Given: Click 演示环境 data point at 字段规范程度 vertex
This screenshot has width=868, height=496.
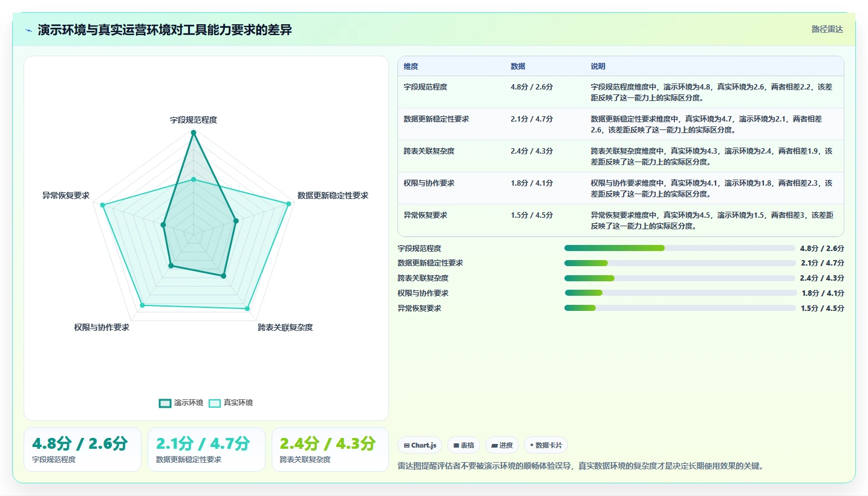Looking at the screenshot, I should (194, 132).
